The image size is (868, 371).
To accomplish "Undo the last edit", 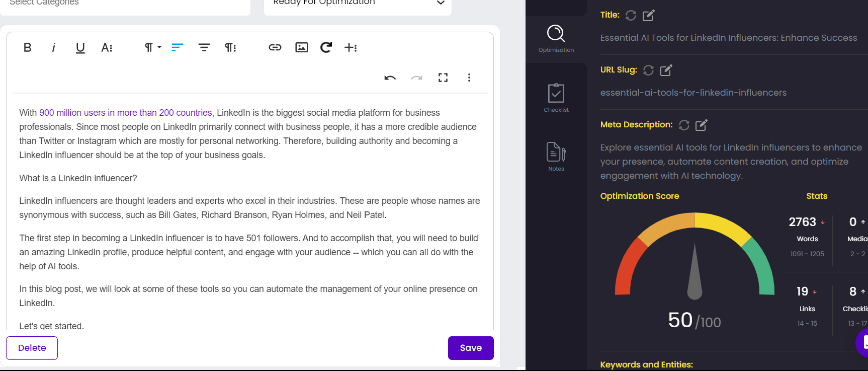I will click(x=390, y=78).
